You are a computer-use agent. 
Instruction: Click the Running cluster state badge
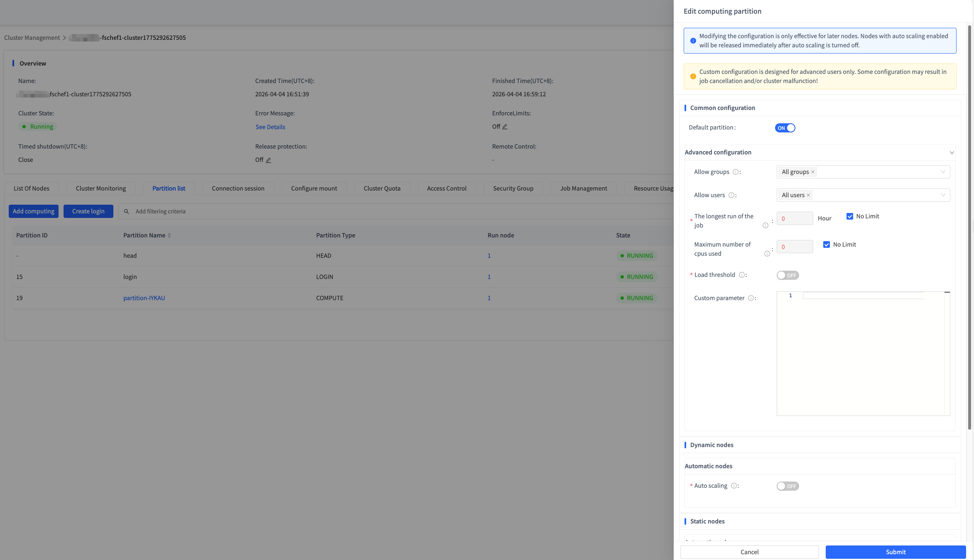coord(38,127)
